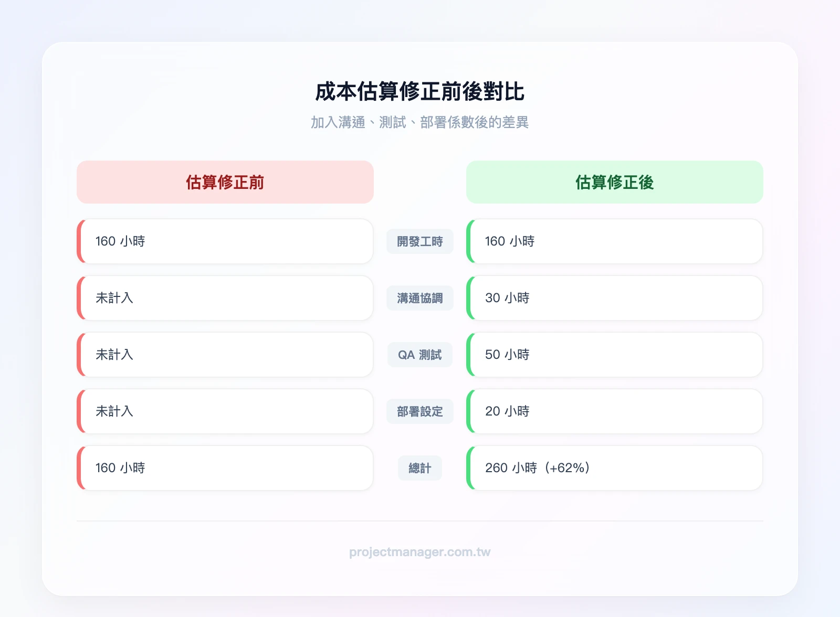Click the 30 小時 cell for 溝通協調

pyautogui.click(x=614, y=298)
